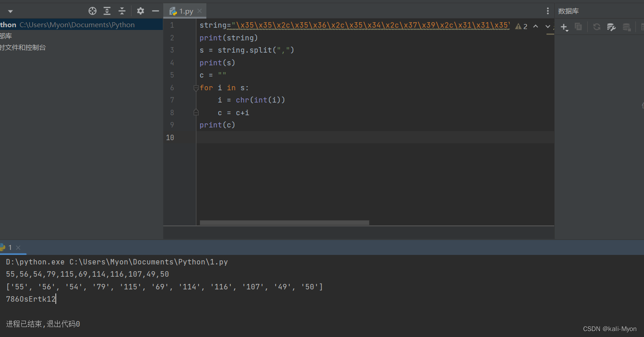Image resolution: width=644 pixels, height=337 pixels.
Task: Select the run console tab labeled 1
Action: point(10,248)
